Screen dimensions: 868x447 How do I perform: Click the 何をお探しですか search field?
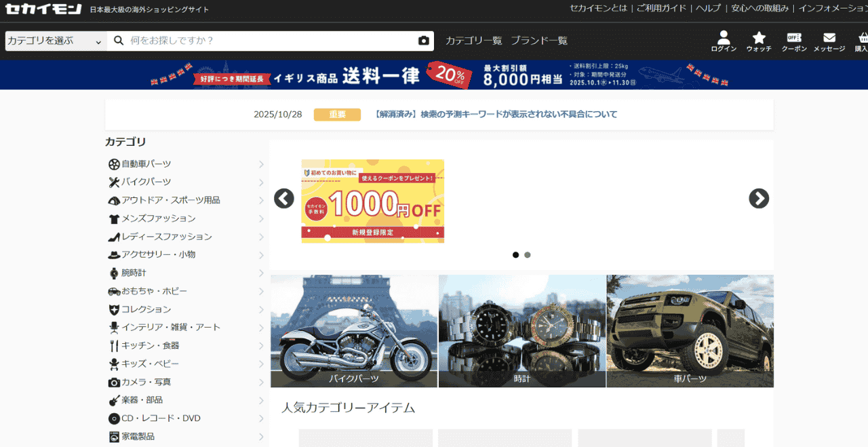(271, 41)
